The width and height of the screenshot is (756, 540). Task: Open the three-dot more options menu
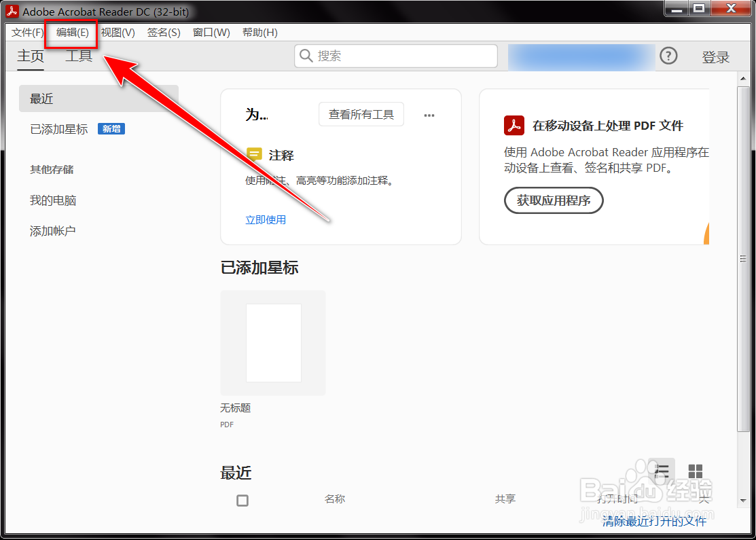coord(429,115)
